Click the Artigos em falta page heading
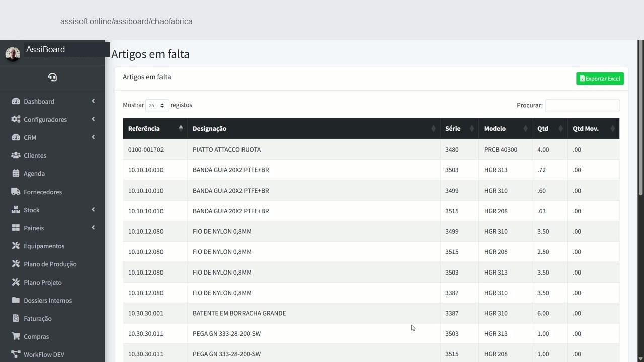 150,54
